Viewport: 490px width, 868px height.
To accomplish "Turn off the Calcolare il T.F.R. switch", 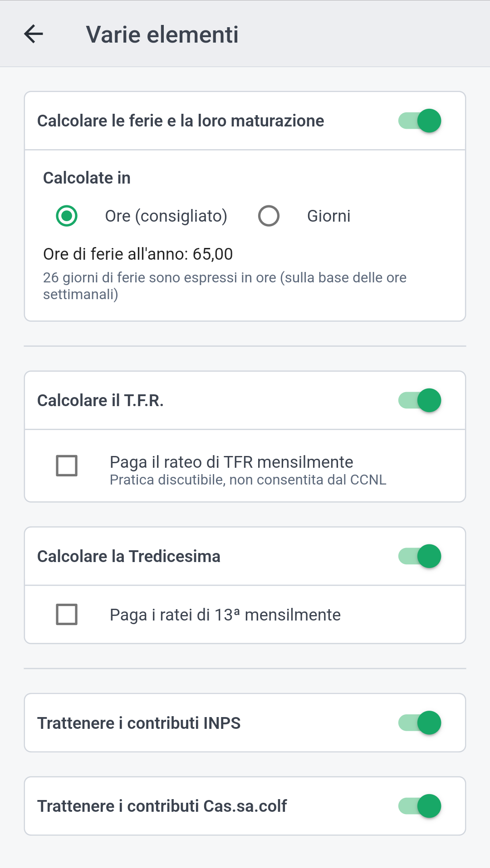I will tap(420, 401).
